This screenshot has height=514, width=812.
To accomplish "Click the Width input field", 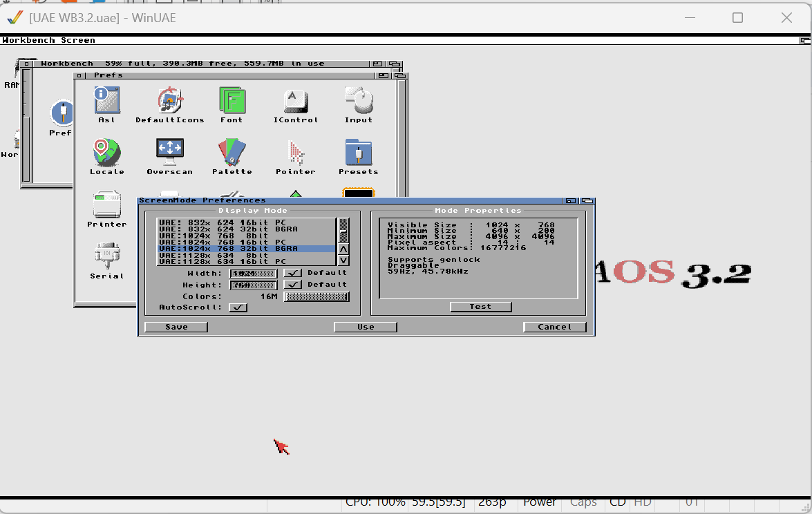I will pyautogui.click(x=253, y=273).
